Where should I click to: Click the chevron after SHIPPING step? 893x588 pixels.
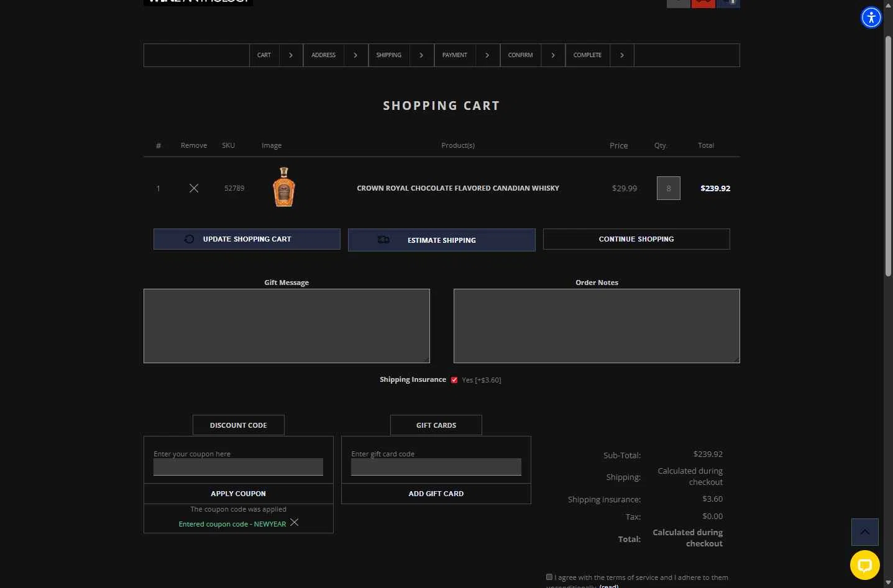pyautogui.click(x=421, y=55)
